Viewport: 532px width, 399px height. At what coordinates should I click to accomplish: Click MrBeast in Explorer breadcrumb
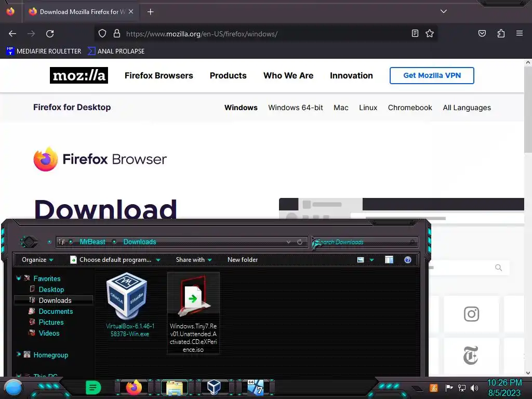pos(92,242)
